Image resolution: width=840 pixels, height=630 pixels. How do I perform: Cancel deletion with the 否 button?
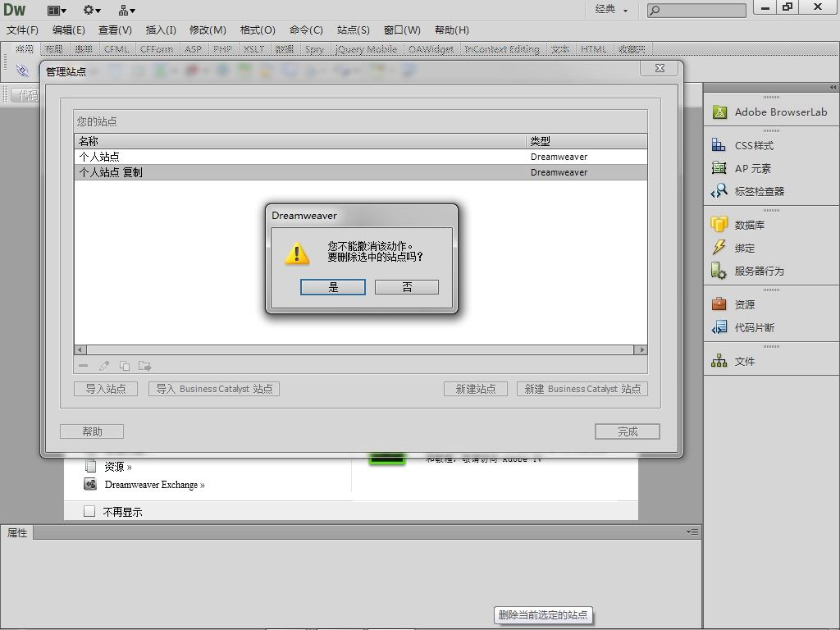pos(407,287)
